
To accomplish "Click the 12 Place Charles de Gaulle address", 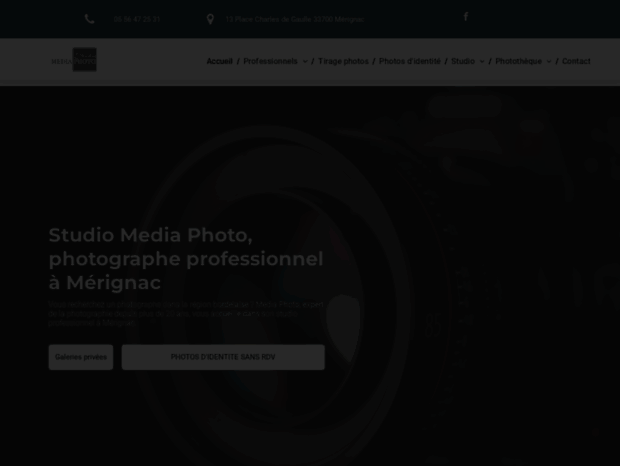I will click(x=295, y=19).
